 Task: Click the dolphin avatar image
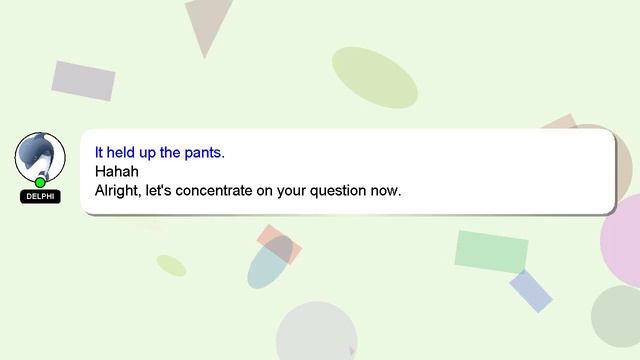coord(40,157)
